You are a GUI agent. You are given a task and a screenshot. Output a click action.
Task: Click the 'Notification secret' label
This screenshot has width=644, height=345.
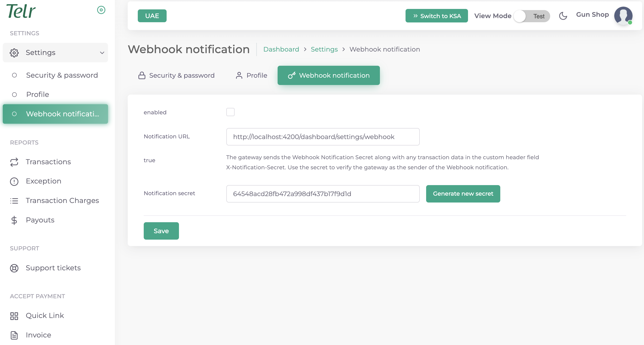point(169,193)
